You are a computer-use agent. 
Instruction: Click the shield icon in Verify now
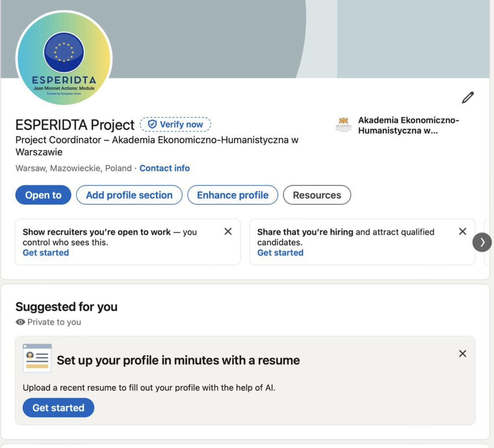click(x=152, y=124)
